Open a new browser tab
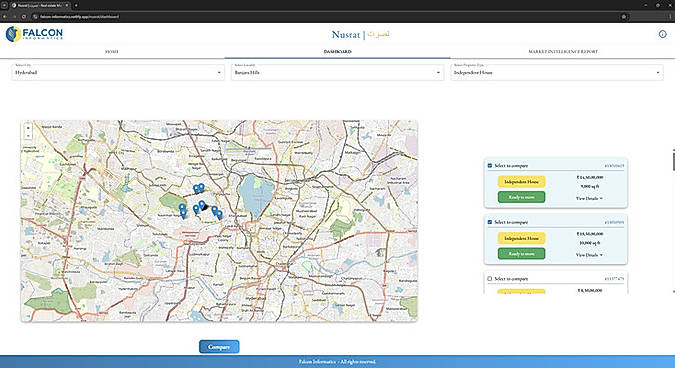This screenshot has width=675, height=368. [x=76, y=5]
